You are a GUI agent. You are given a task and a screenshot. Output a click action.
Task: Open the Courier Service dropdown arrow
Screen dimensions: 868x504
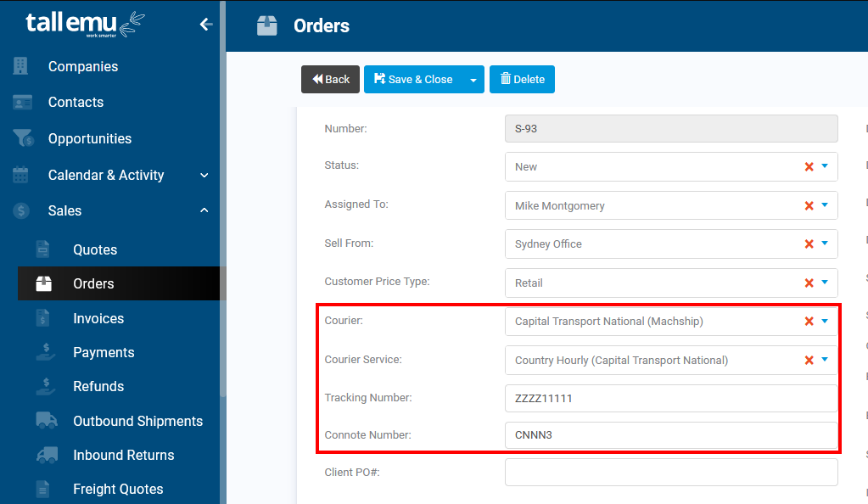pyautogui.click(x=825, y=360)
